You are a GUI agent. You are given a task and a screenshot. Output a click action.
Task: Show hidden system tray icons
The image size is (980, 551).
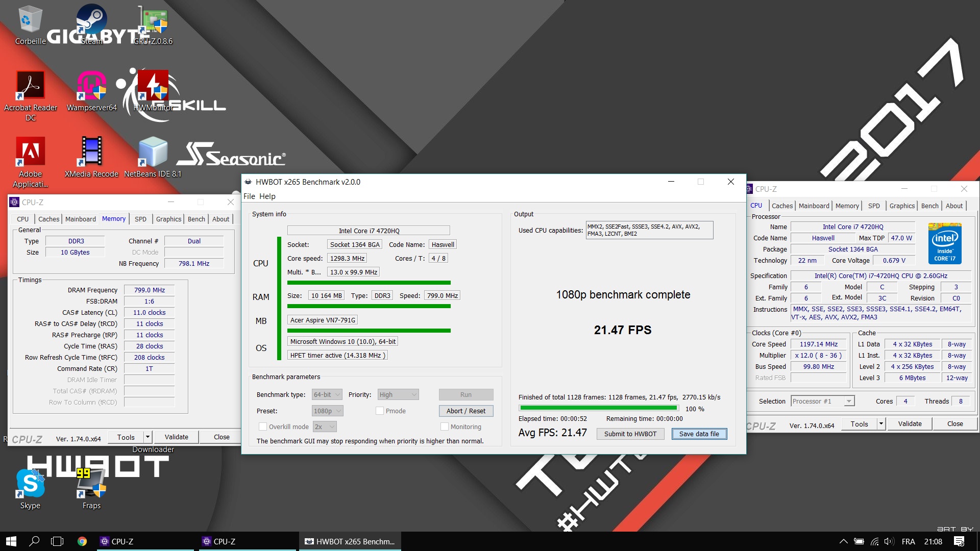point(843,541)
